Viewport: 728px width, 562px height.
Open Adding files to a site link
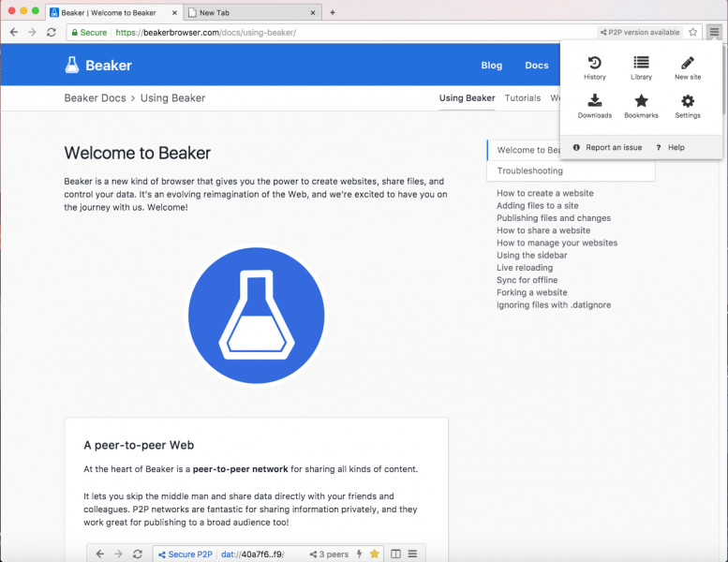(538, 205)
